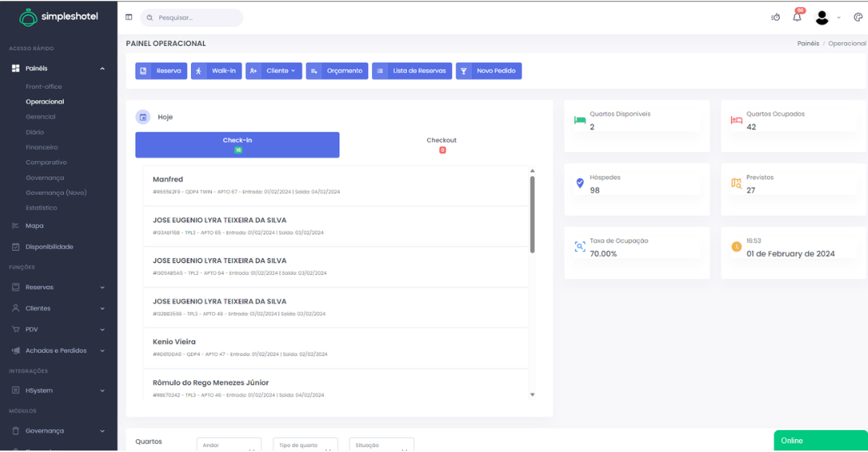Viewport: 868px width, 452px height.
Task: Click the calendar icon beside Hoje
Action: coord(143,117)
